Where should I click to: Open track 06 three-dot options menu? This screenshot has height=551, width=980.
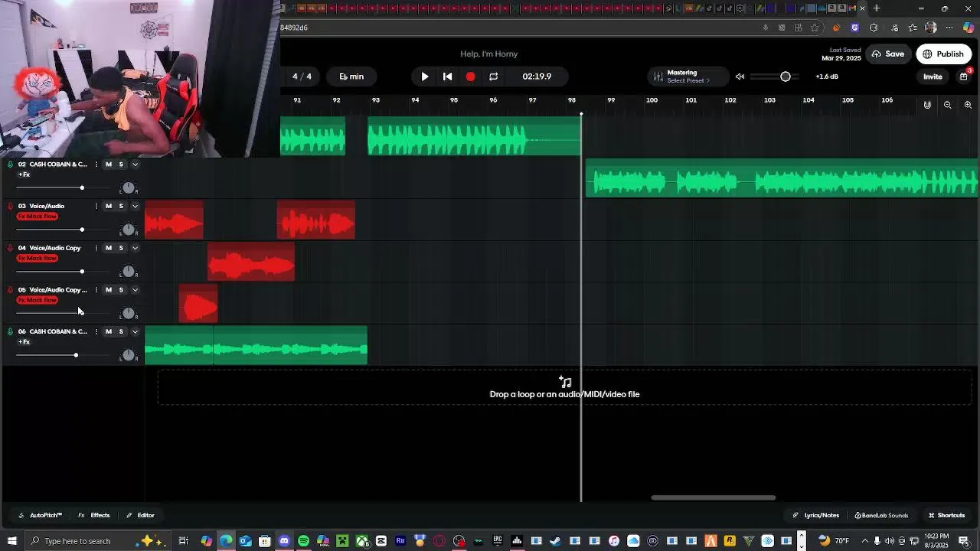pyautogui.click(x=96, y=331)
